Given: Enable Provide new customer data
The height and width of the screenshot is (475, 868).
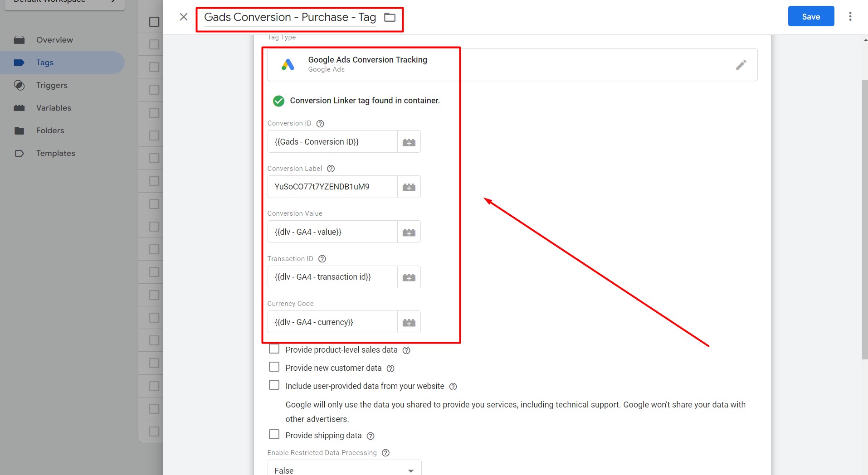Looking at the screenshot, I should pyautogui.click(x=274, y=367).
